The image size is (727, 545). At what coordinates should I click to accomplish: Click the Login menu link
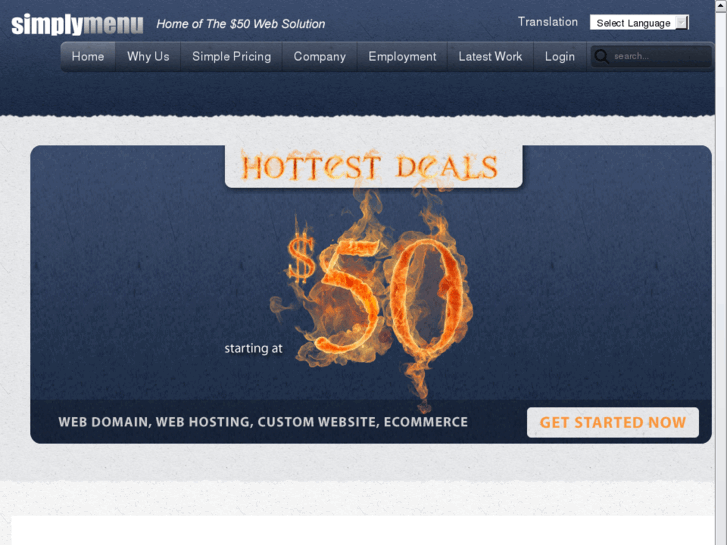click(x=560, y=57)
